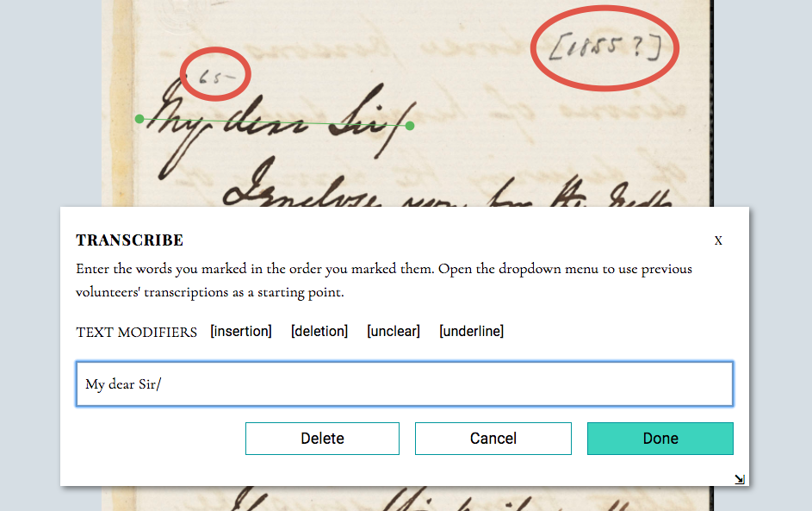
Task: Click the instruction text about the dropdown menu
Action: 384,280
